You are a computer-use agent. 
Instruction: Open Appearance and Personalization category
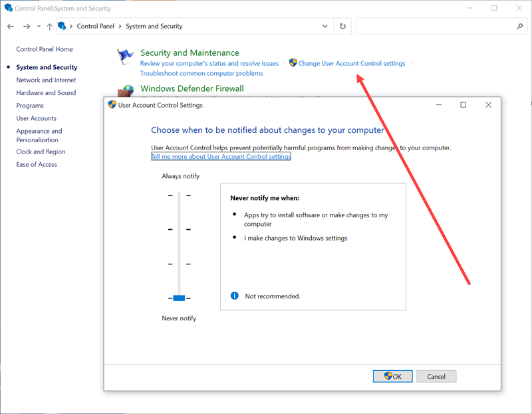coord(39,136)
